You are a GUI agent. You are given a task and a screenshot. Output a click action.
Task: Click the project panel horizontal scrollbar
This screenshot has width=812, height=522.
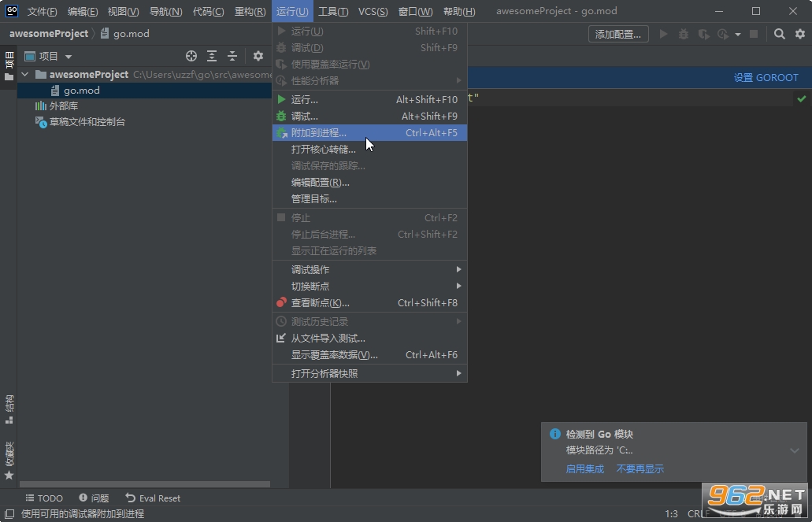(145, 485)
